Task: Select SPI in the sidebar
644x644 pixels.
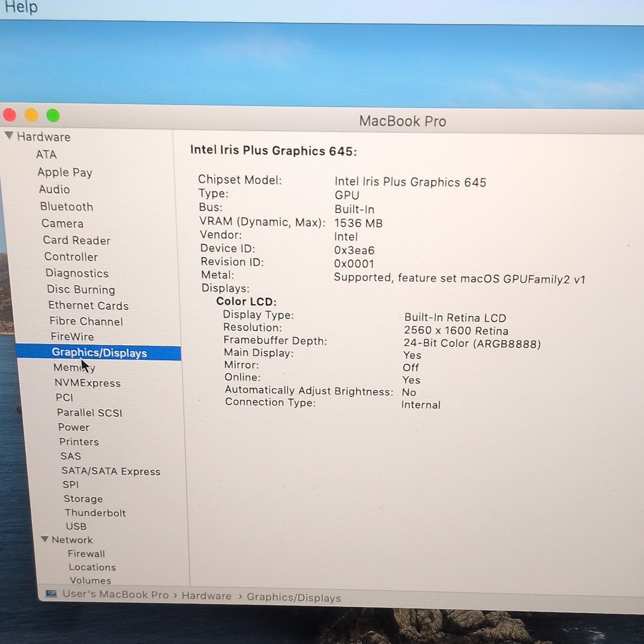Action: [71, 484]
